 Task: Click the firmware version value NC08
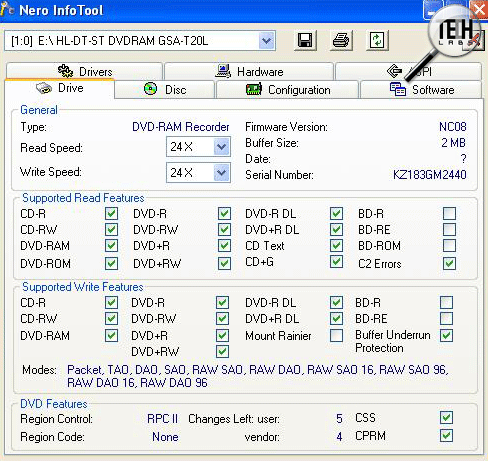pos(452,127)
